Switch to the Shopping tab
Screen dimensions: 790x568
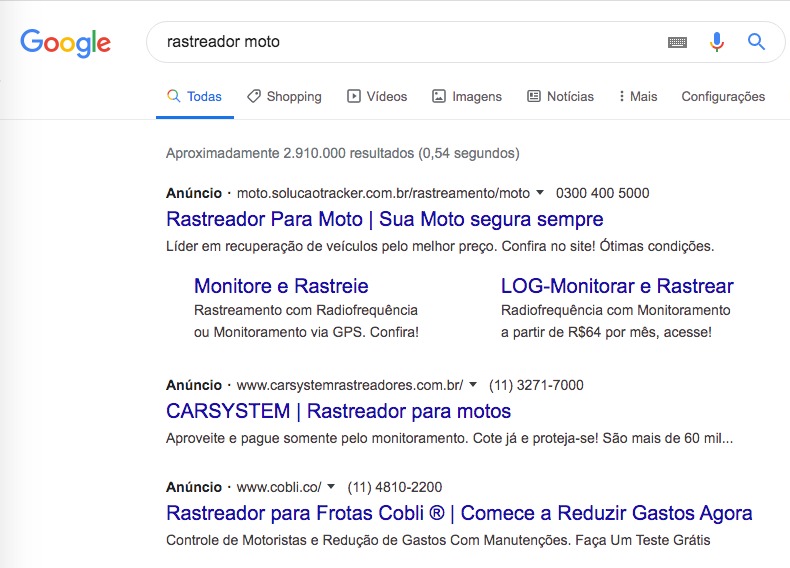pyautogui.click(x=284, y=96)
